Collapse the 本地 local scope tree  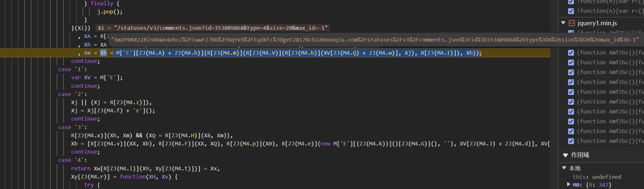[564, 168]
